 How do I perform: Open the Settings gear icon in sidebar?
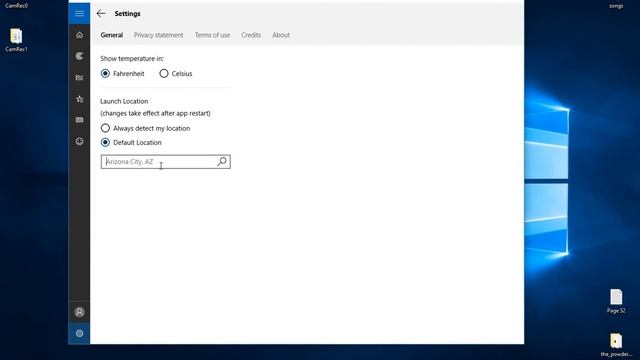tap(79, 333)
